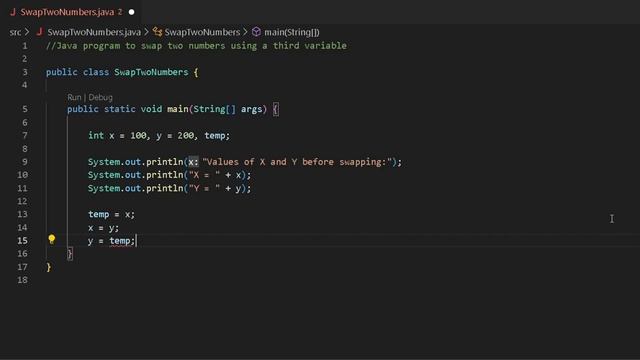Image resolution: width=640 pixels, height=360 pixels.
Task: Click line number 15 in the gutter
Action: 22,240
